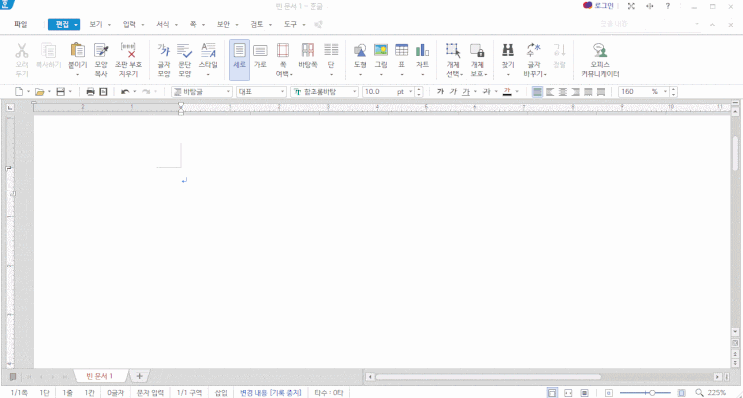Click the 스타일 style icon
The width and height of the screenshot is (743, 398).
tap(208, 50)
